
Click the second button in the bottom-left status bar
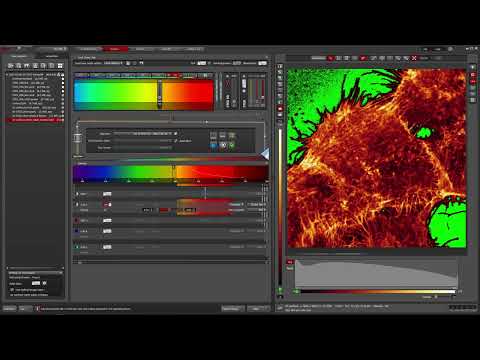(25, 309)
